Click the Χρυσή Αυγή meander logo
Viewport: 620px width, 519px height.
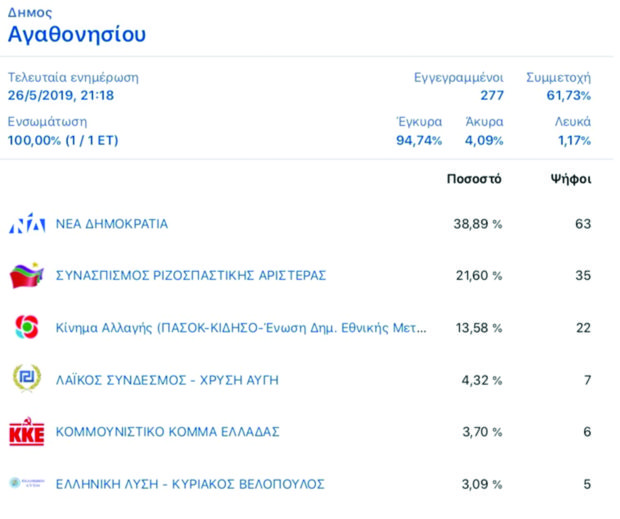(x=27, y=380)
